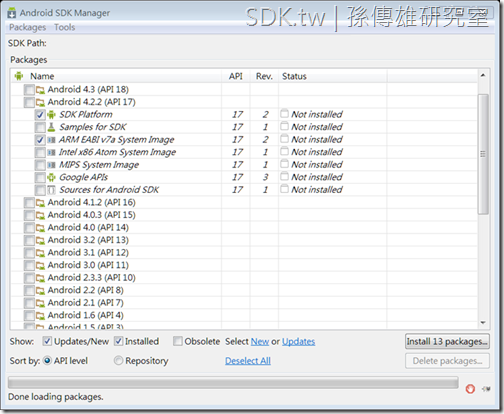Image resolution: width=504 pixels, height=414 pixels.
Task: Click the Android 3.2 (API 13) folder icon
Action: 40,240
